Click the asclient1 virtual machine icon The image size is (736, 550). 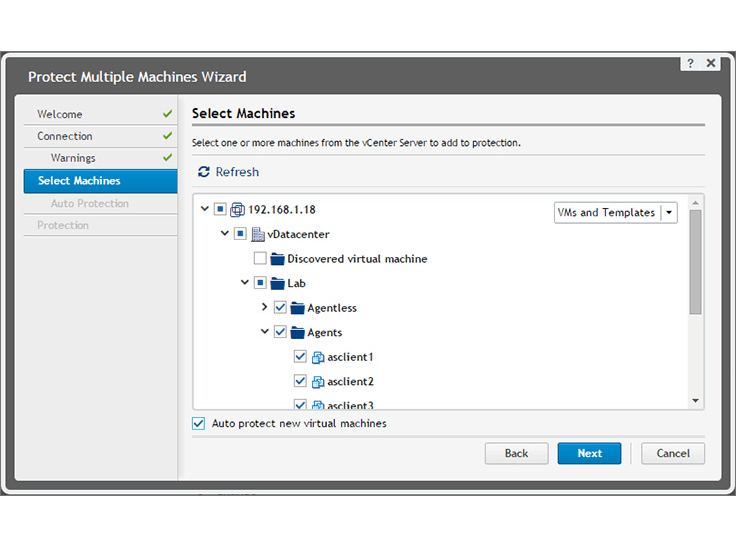[x=318, y=357]
